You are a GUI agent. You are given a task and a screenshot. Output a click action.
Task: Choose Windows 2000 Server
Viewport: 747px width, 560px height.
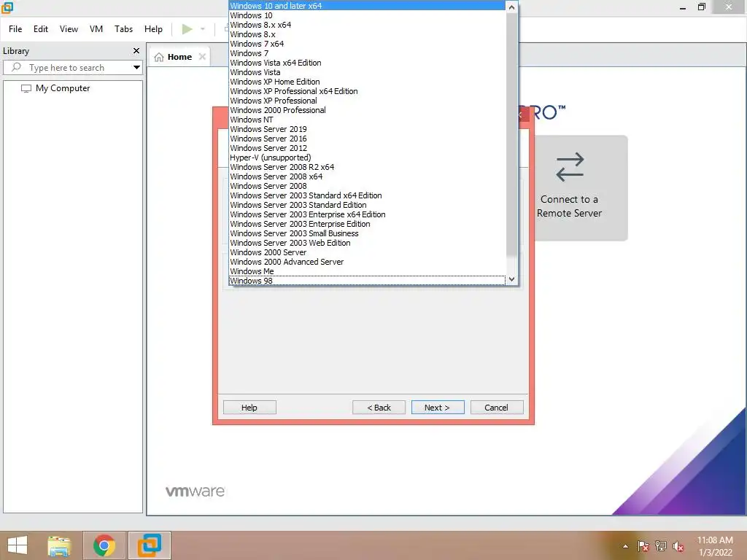367,252
